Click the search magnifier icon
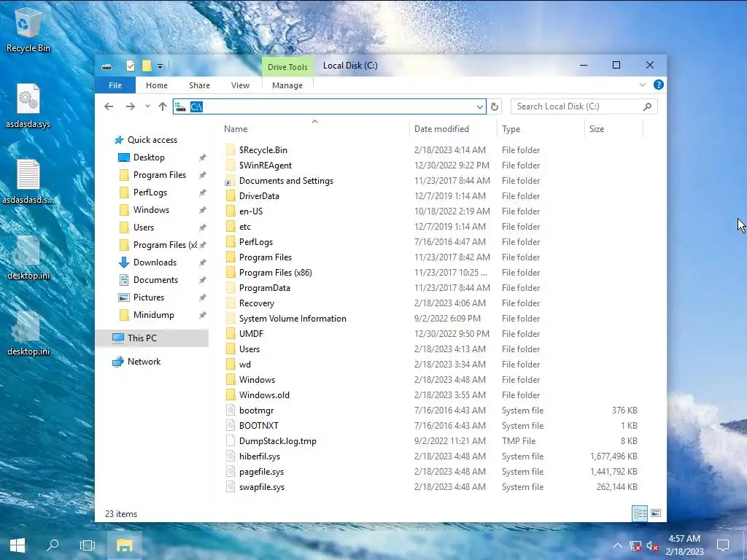The height and width of the screenshot is (560, 747). tap(647, 106)
